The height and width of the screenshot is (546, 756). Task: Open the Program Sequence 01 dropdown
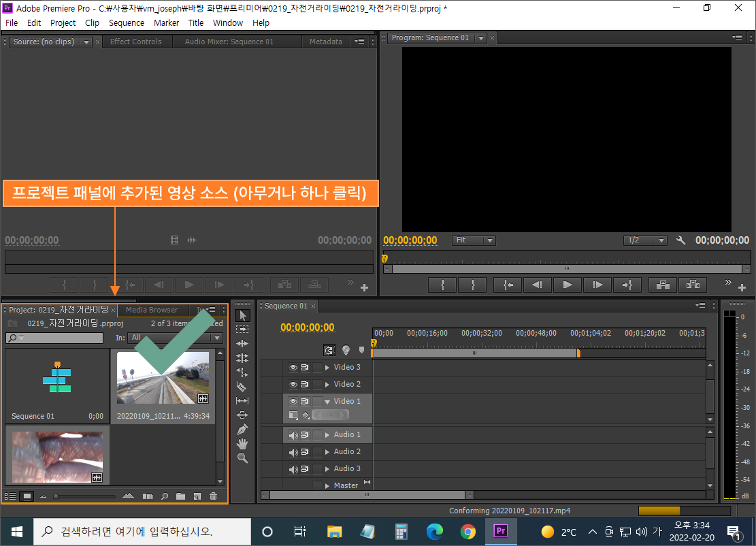(x=480, y=38)
